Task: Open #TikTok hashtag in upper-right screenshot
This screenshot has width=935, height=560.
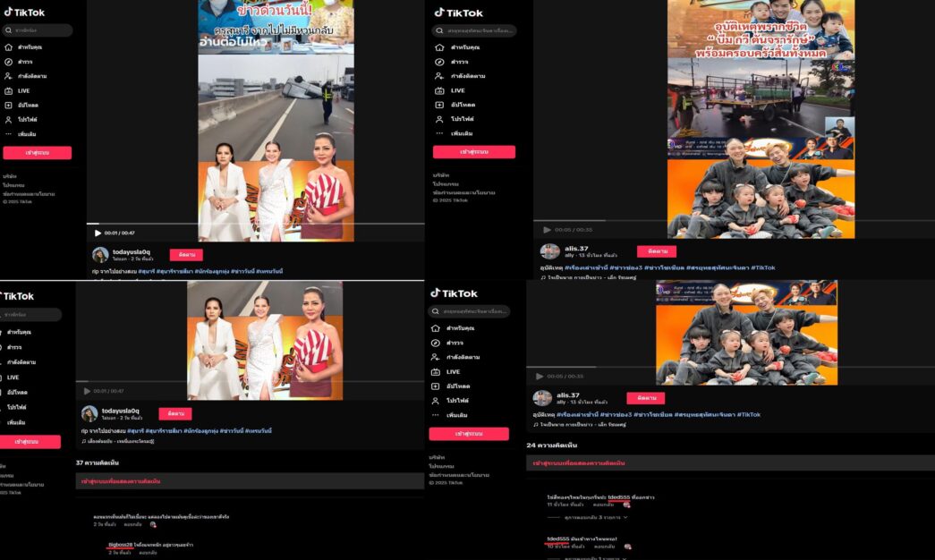Action: click(762, 267)
